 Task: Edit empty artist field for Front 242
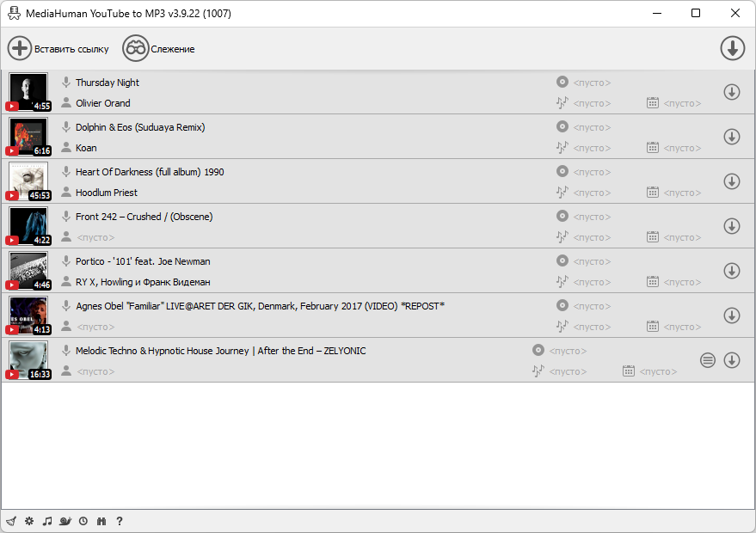95,237
